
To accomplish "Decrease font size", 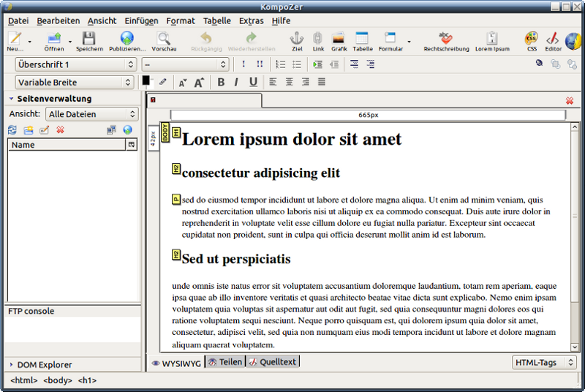I will [x=182, y=83].
